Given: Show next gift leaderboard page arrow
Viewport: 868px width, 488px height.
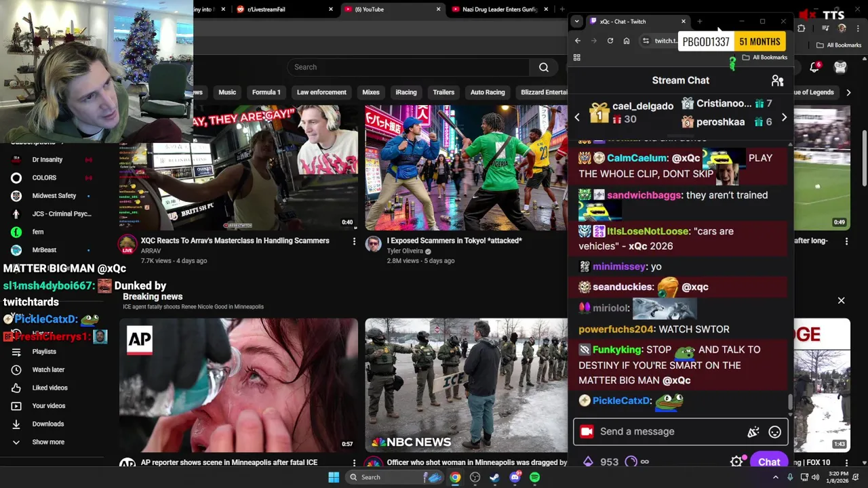Looking at the screenshot, I should [x=784, y=117].
